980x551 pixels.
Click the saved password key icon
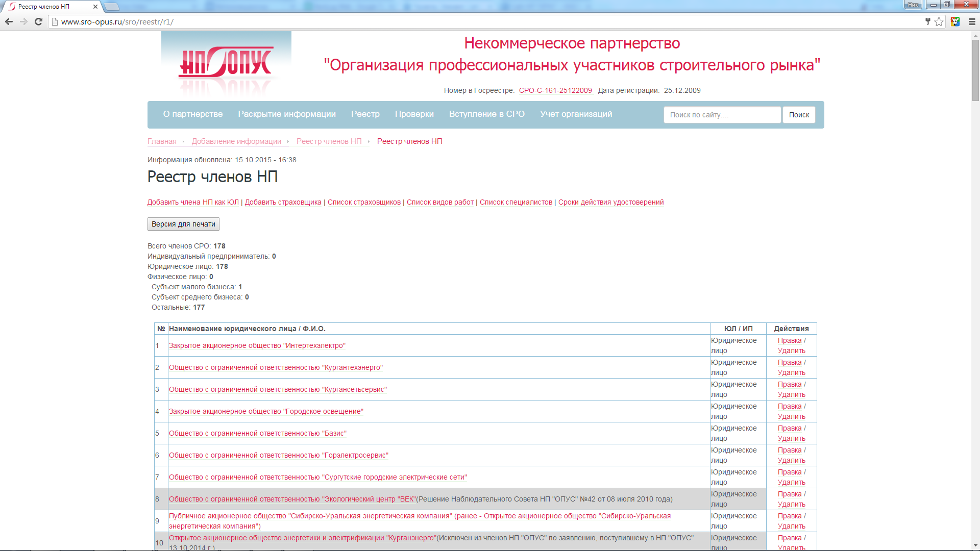[928, 22]
